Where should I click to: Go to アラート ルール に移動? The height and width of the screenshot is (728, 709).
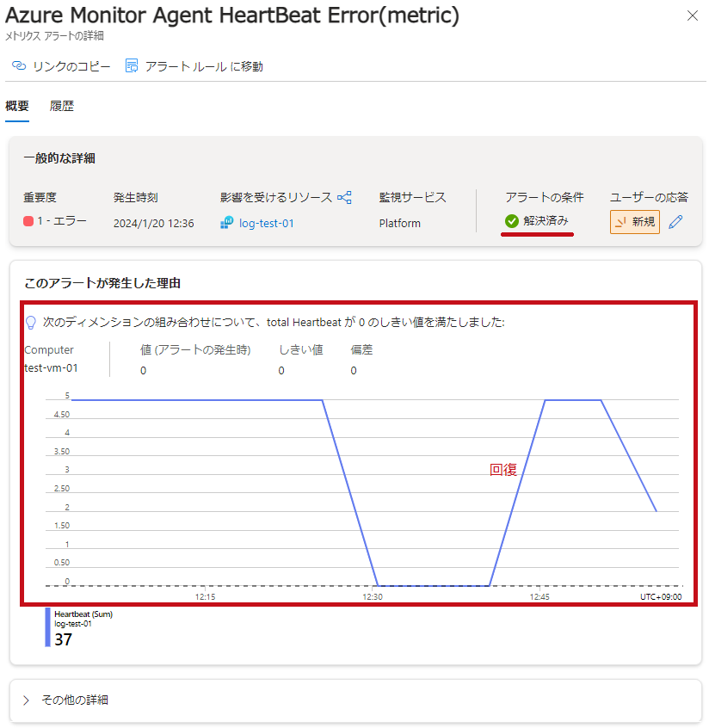204,66
